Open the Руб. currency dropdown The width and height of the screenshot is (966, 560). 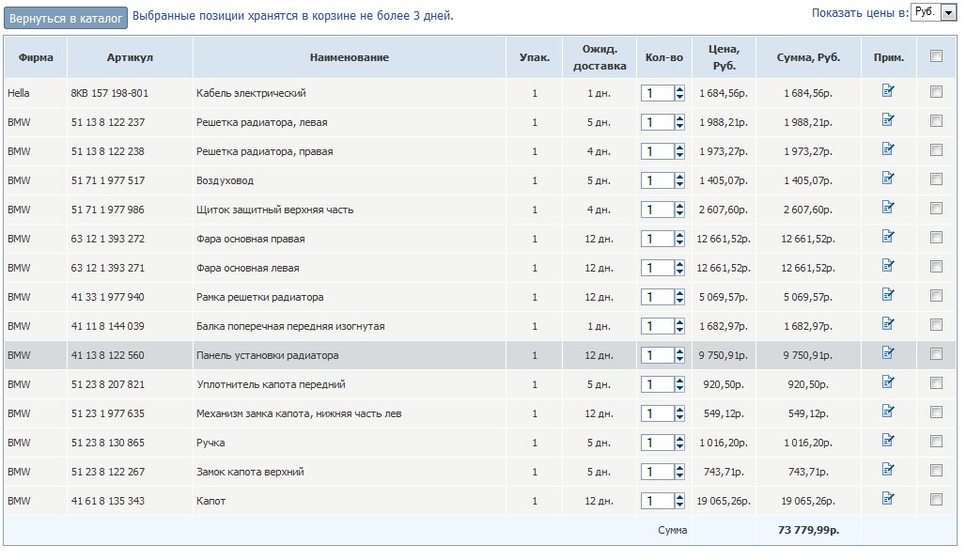click(x=933, y=12)
